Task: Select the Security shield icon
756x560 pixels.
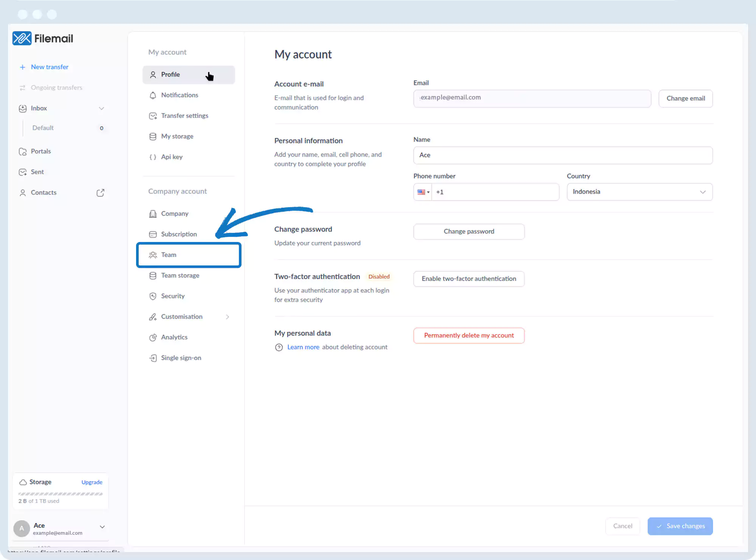Action: coord(153,296)
